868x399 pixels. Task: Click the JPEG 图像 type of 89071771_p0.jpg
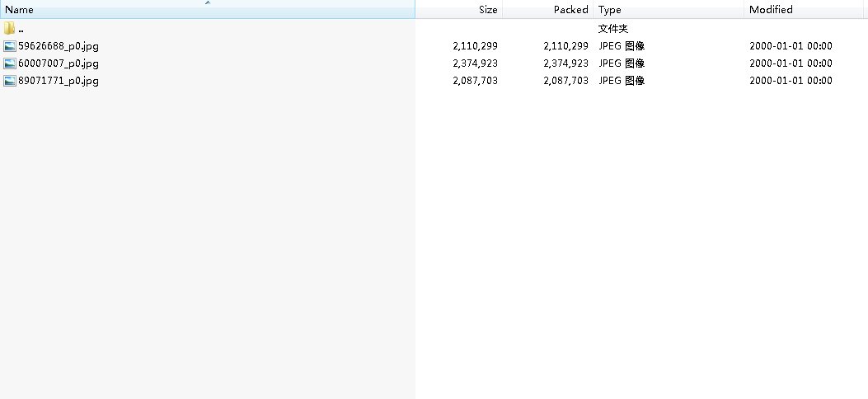(x=622, y=81)
